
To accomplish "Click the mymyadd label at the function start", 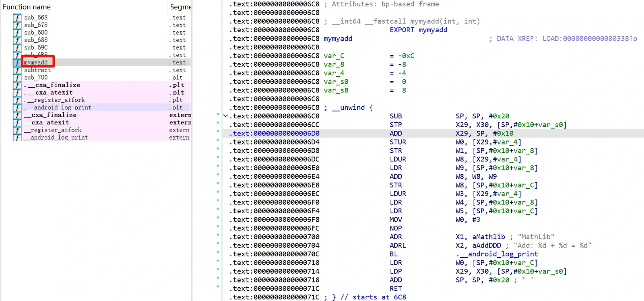I will [338, 39].
